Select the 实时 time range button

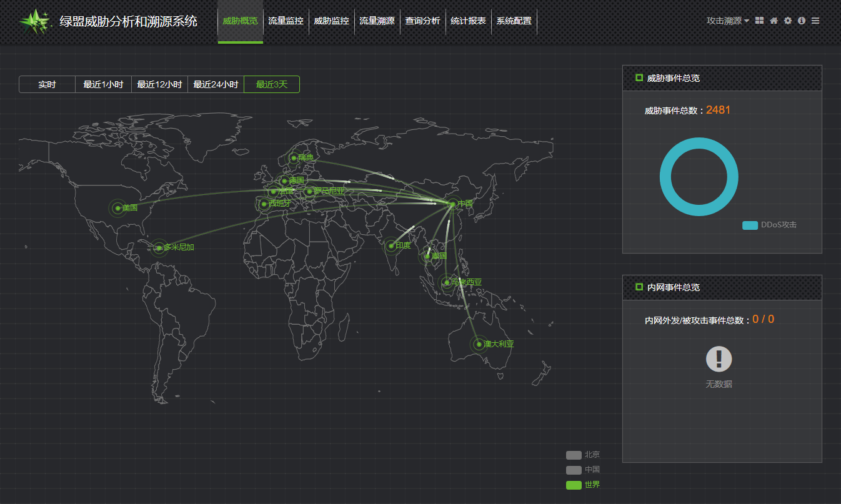[x=47, y=84]
